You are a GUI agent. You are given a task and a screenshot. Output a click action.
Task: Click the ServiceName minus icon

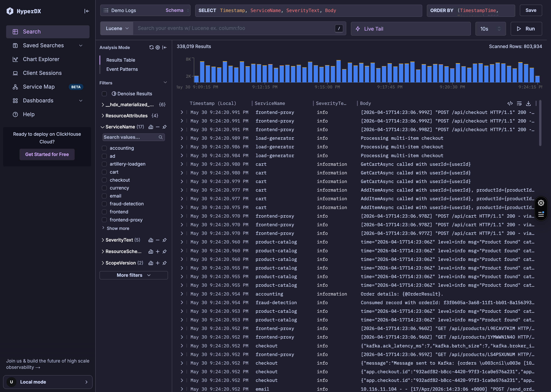(157, 127)
